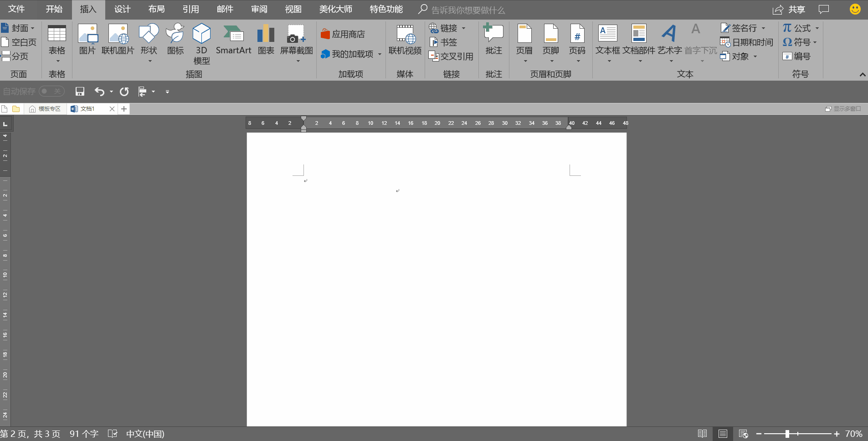The height and width of the screenshot is (441, 868).
Task: Open the 邮件 ribbon tab
Action: [x=225, y=9]
